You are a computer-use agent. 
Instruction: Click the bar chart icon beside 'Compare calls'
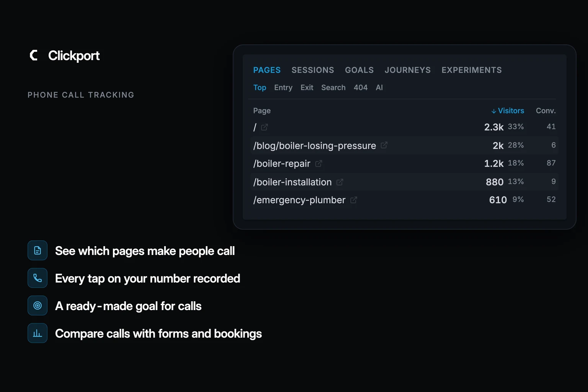(38, 333)
